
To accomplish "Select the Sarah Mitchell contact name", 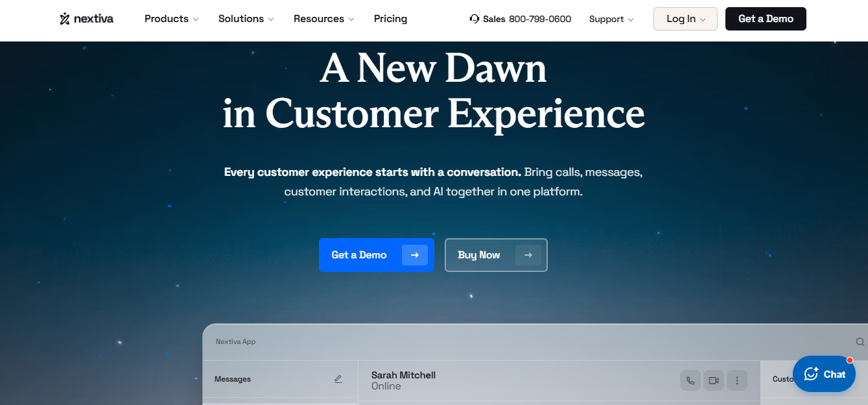I will pos(403,375).
